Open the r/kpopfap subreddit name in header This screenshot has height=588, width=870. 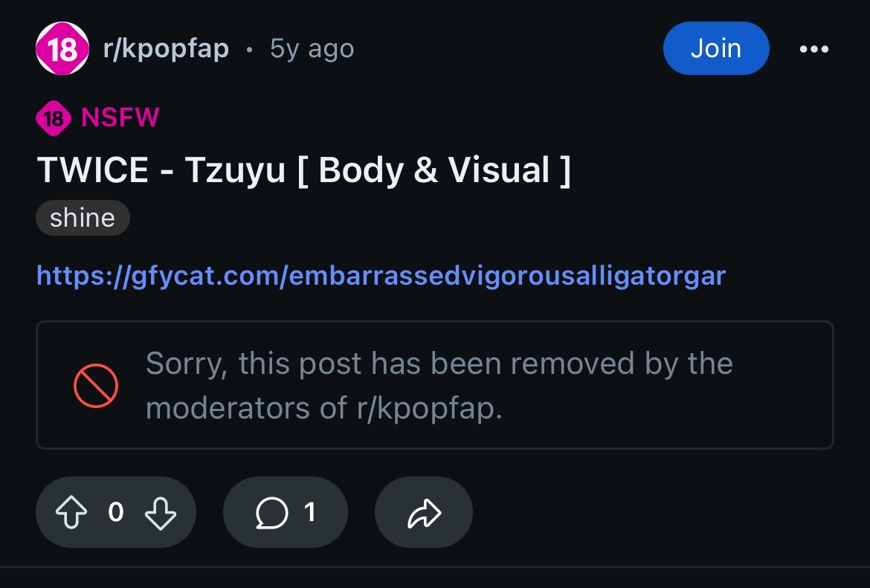point(166,49)
